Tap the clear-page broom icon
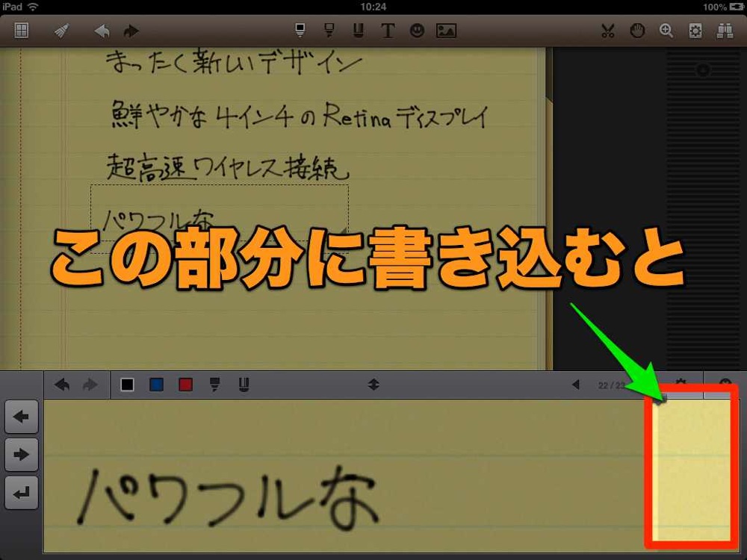 pos(61,31)
